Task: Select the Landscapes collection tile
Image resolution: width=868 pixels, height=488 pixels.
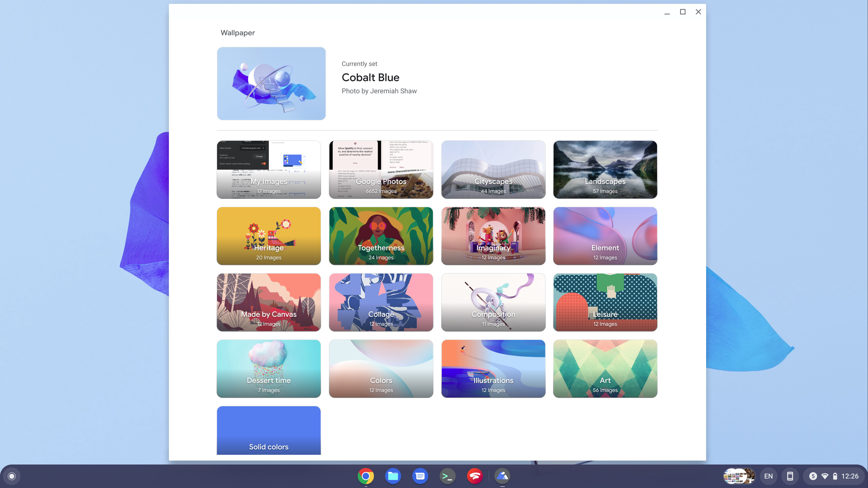Action: [605, 169]
